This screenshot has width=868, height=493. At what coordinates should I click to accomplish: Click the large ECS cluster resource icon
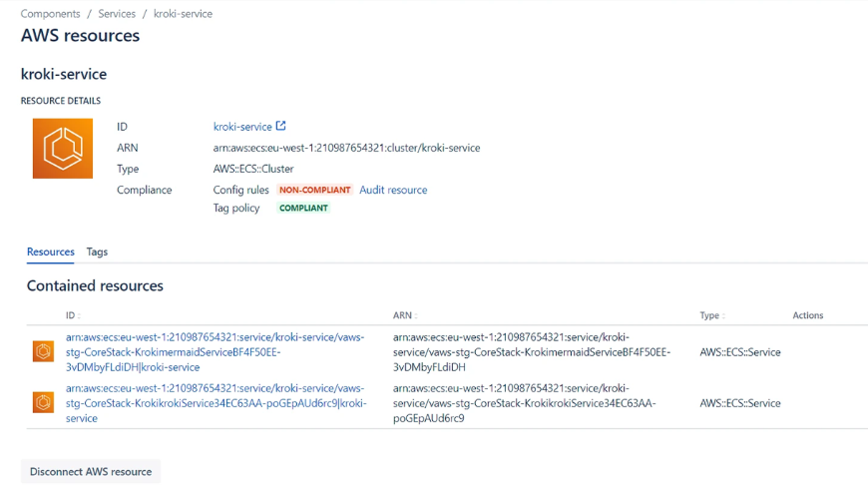[63, 149]
